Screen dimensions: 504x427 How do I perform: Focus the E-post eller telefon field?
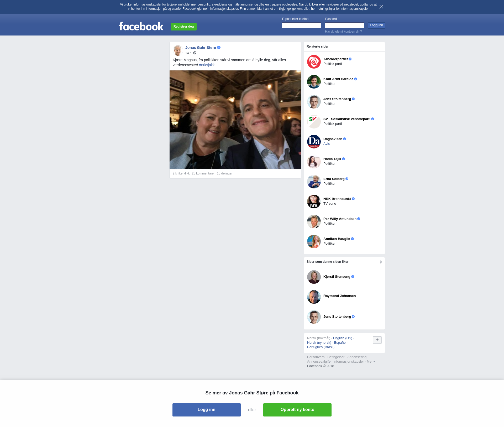pyautogui.click(x=301, y=25)
